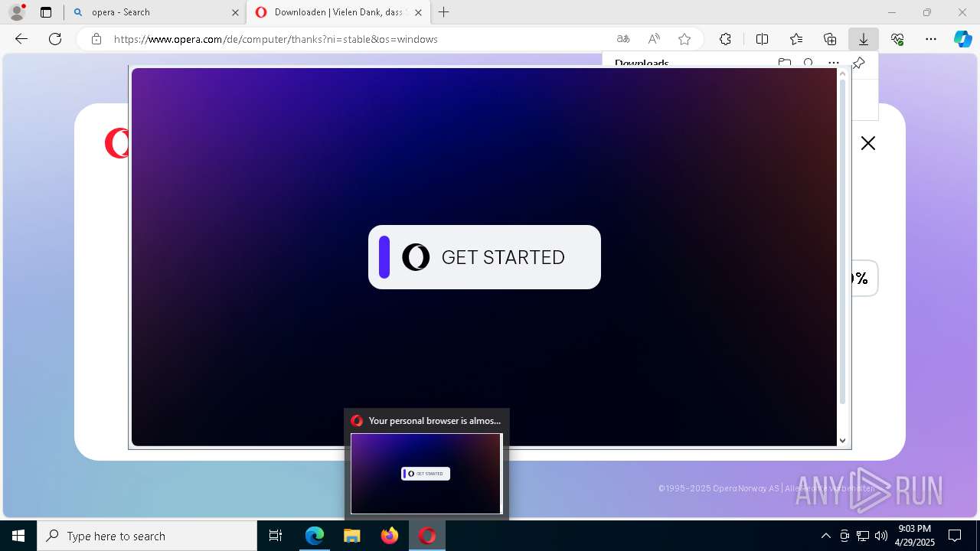Refresh the current page
The height and width of the screenshot is (551, 980).
point(55,39)
